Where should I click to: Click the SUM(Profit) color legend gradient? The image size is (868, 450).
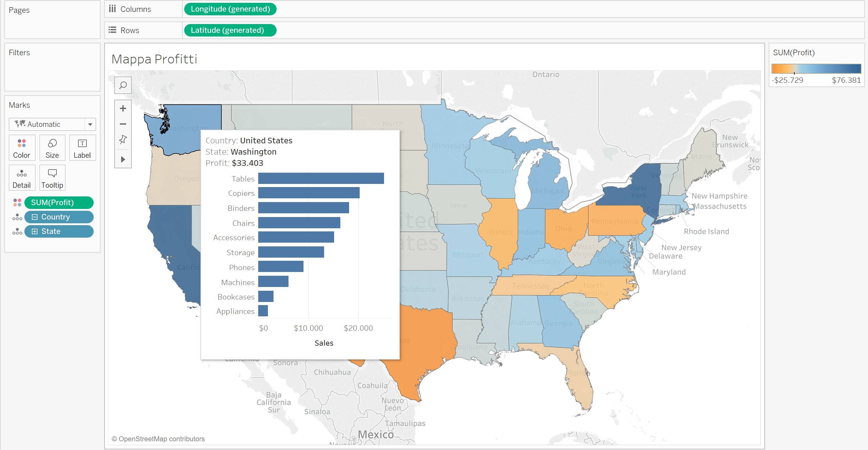point(816,69)
